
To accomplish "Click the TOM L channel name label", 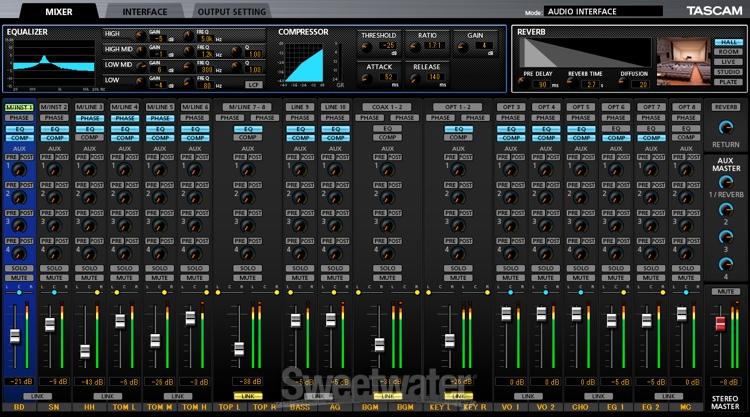I will pyautogui.click(x=124, y=407).
